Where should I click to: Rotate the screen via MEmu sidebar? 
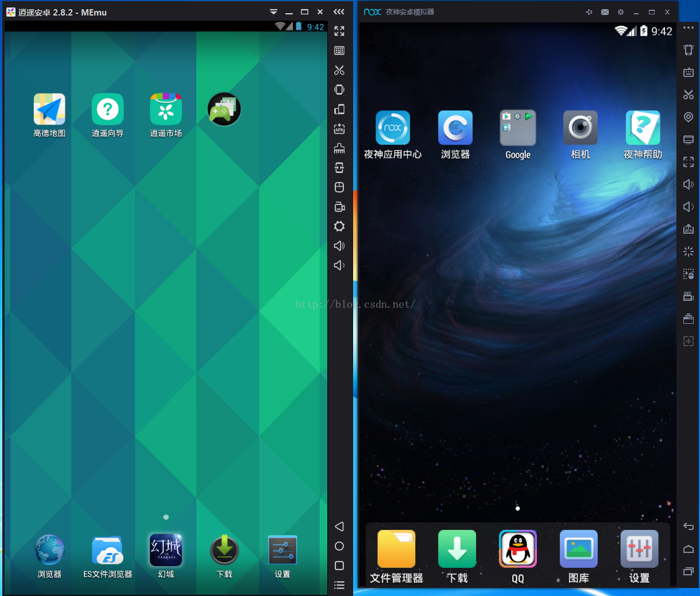coord(339,109)
